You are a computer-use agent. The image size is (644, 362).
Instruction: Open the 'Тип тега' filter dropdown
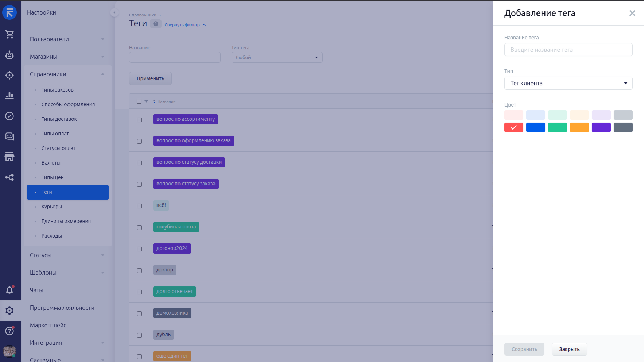click(x=277, y=57)
